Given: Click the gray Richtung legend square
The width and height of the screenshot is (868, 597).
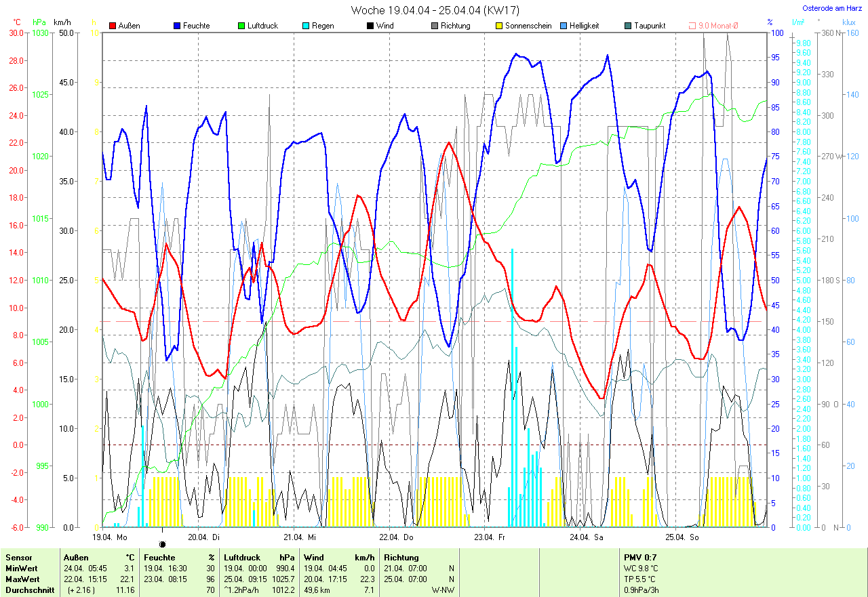Looking at the screenshot, I should (435, 26).
